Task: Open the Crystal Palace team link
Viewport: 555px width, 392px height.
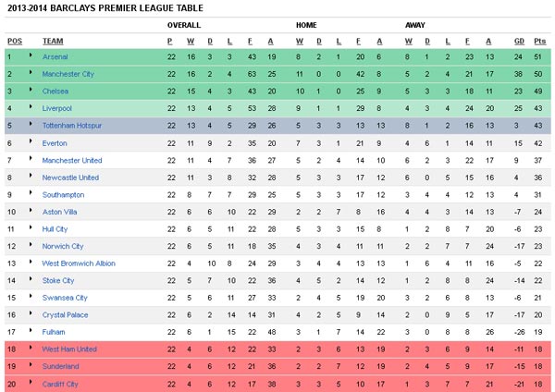Action: (65, 315)
